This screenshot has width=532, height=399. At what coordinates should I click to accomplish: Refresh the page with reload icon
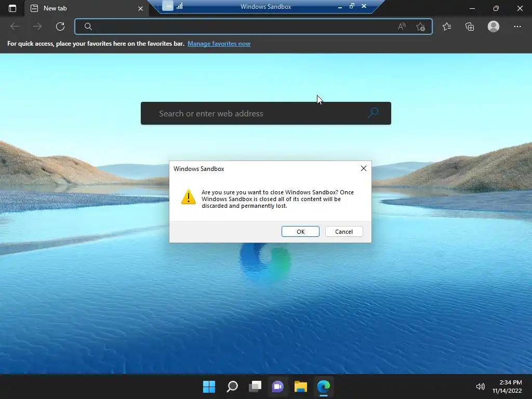[60, 26]
